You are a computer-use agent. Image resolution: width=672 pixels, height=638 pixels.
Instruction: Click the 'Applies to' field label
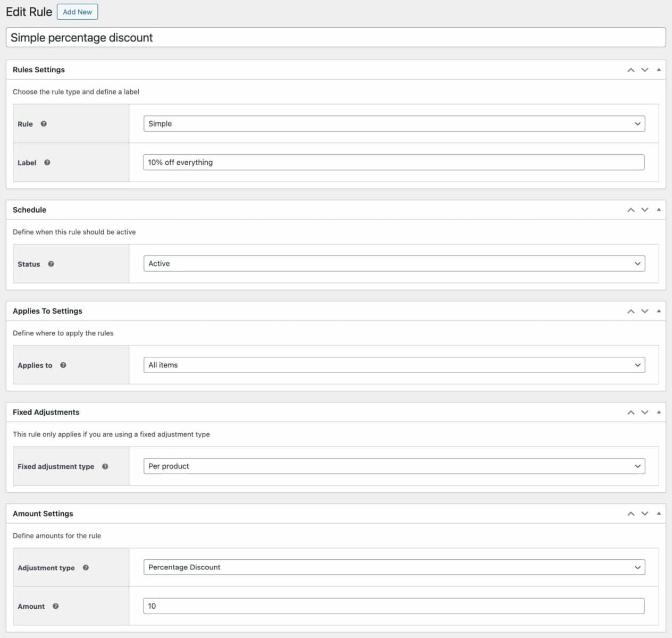(x=35, y=365)
